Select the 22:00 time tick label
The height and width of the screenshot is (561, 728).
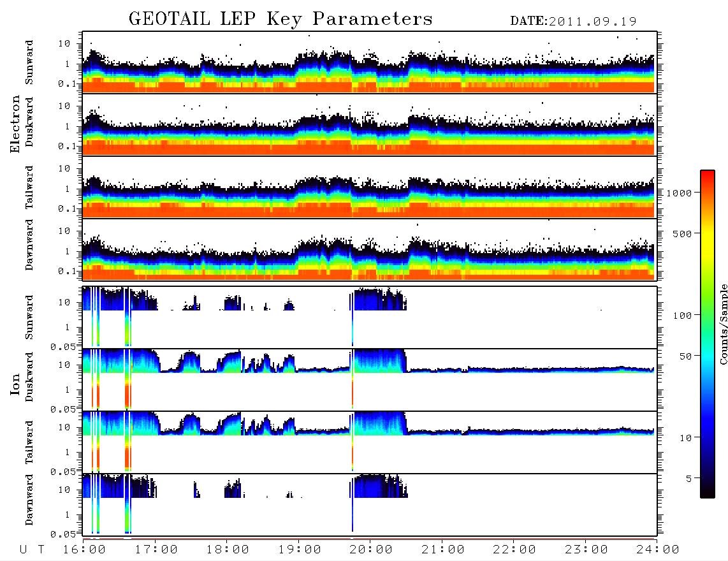514,550
